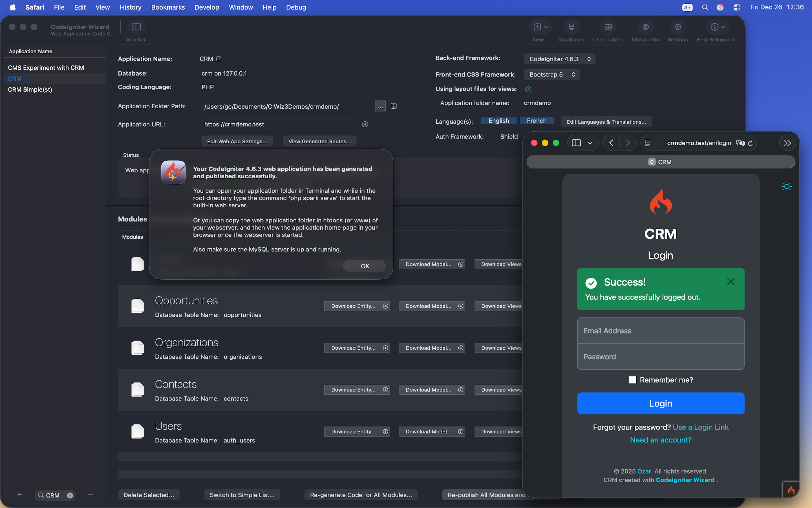Viewport: 812px width, 508px height.
Task: Dismiss the Success alert
Action: point(731,282)
